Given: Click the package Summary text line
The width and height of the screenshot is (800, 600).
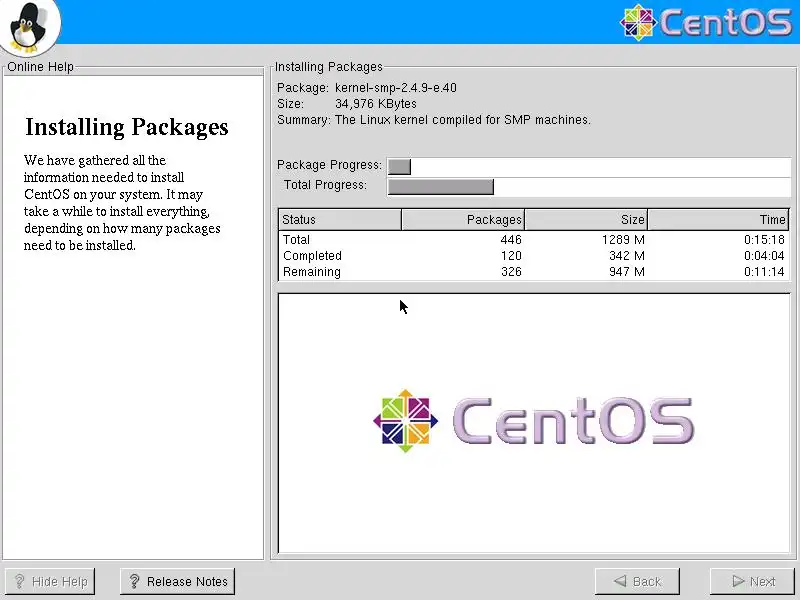Looking at the screenshot, I should point(434,120).
